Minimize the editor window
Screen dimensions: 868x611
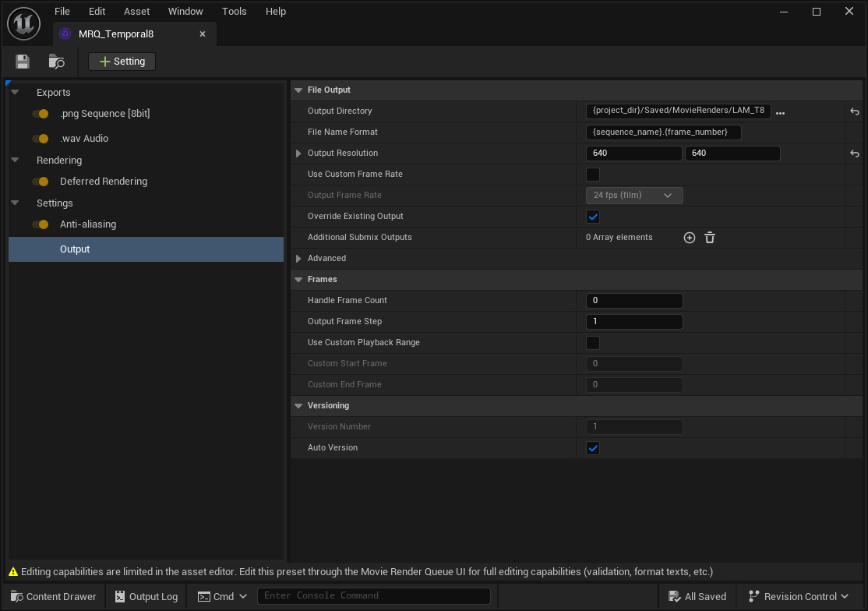coord(783,12)
